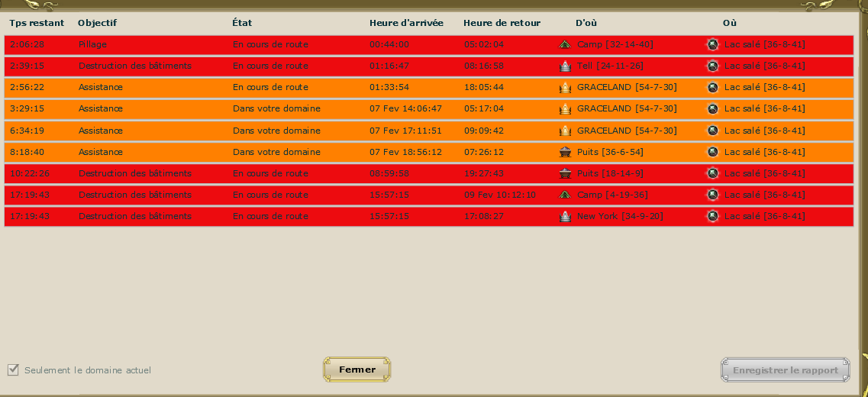Click the Lac salé destination icon in Pillage row
Viewport: 868px width, 397px height.
[712, 44]
